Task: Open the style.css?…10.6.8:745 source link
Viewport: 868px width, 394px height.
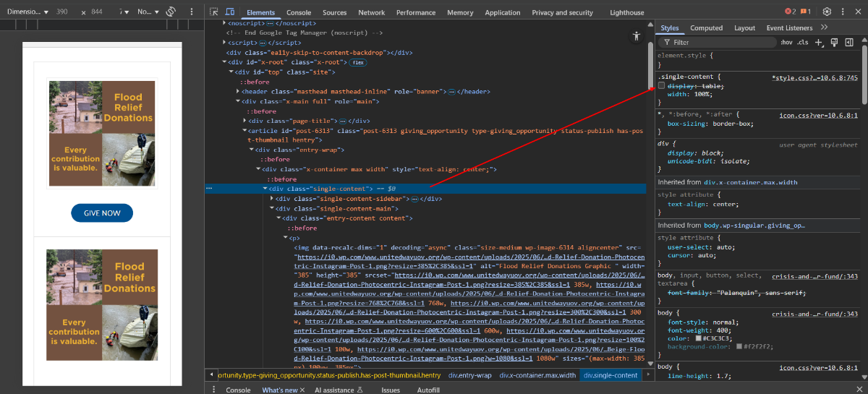Action: (x=815, y=77)
